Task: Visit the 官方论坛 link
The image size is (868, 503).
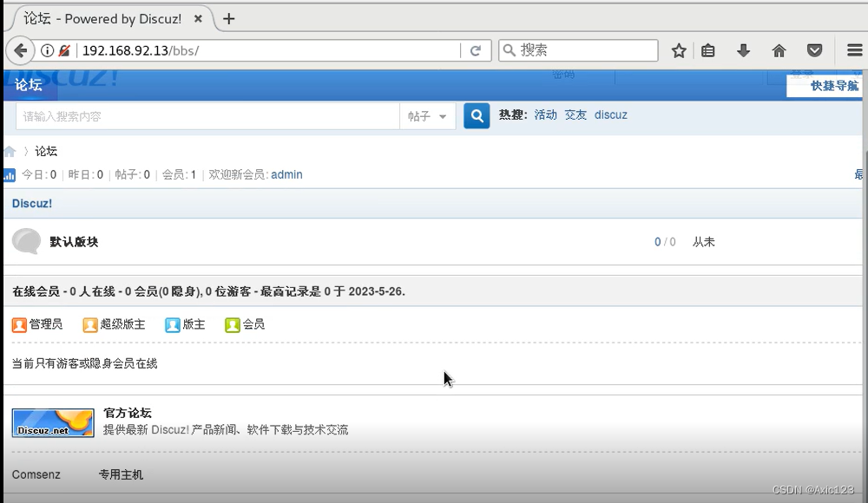Action: [127, 413]
